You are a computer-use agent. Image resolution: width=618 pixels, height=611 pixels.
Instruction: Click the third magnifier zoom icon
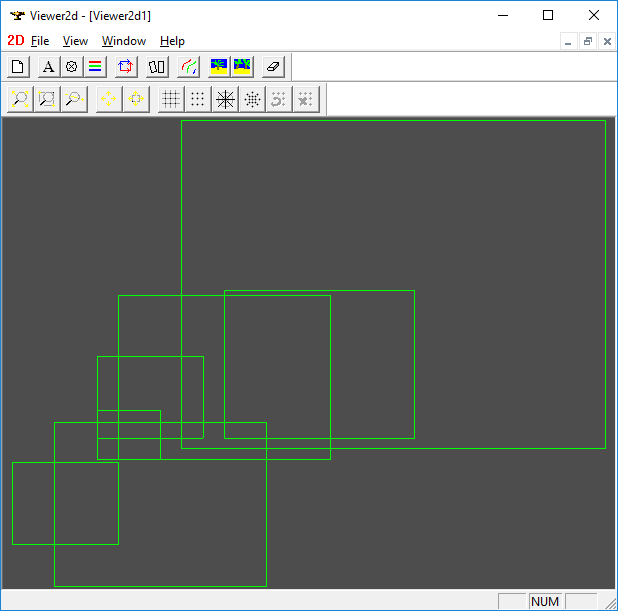[73, 99]
